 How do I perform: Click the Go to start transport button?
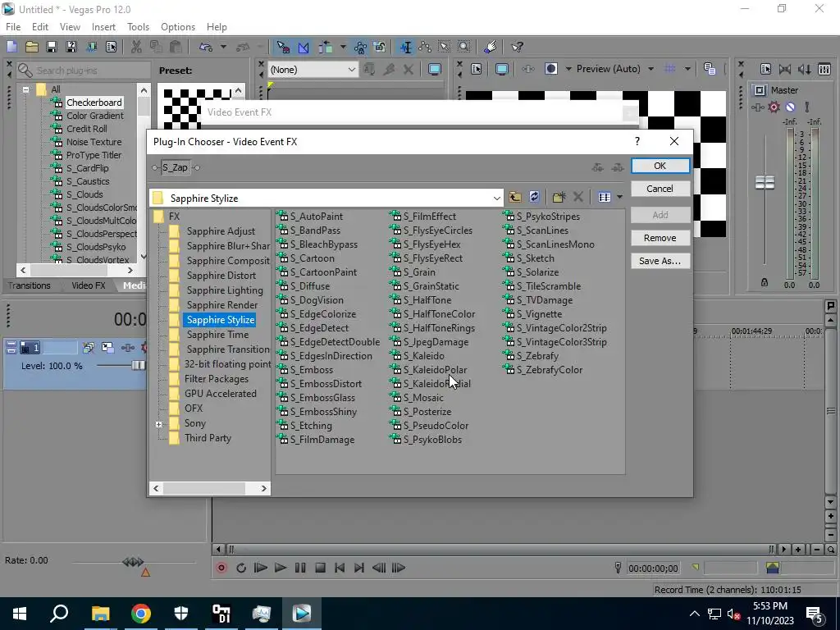click(340, 568)
